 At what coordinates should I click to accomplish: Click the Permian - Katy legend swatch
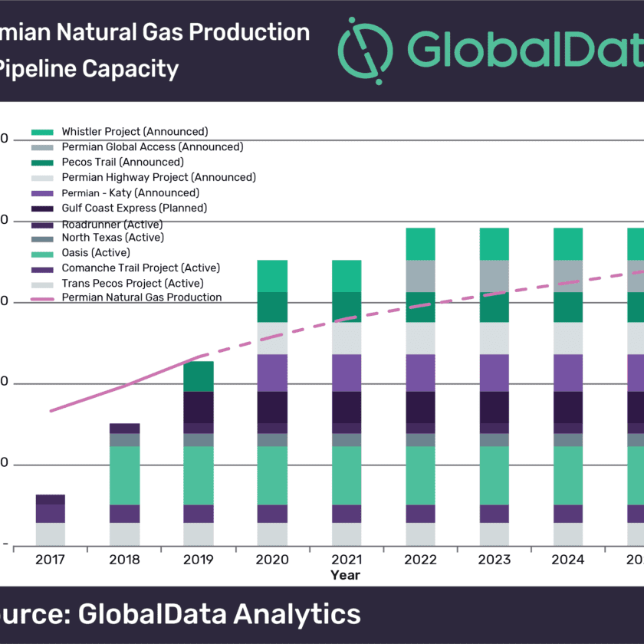[x=42, y=193]
